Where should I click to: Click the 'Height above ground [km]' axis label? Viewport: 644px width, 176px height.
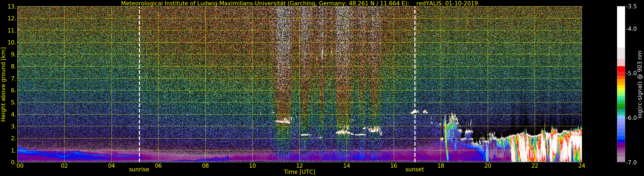tap(3, 84)
